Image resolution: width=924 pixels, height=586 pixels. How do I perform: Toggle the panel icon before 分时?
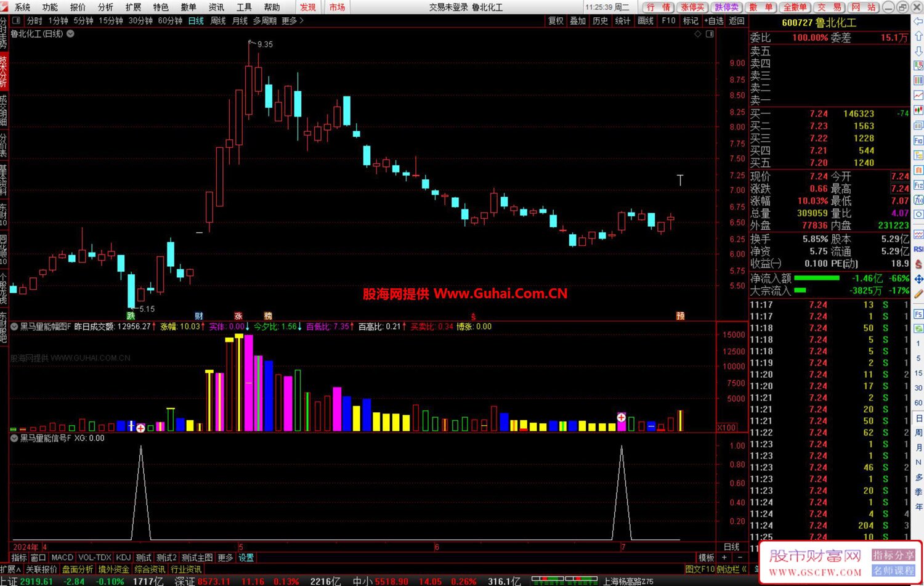[15, 21]
